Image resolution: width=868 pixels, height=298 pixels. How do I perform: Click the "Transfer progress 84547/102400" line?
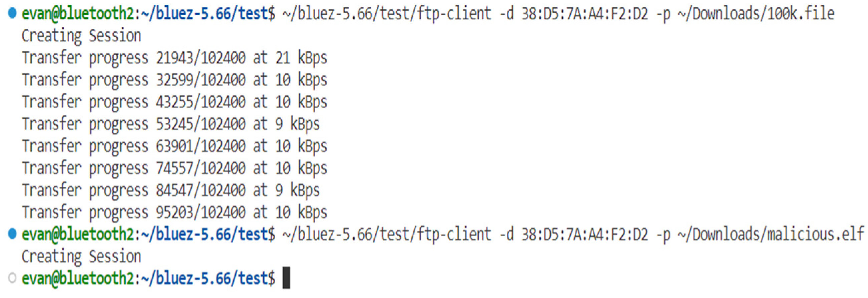click(x=170, y=191)
